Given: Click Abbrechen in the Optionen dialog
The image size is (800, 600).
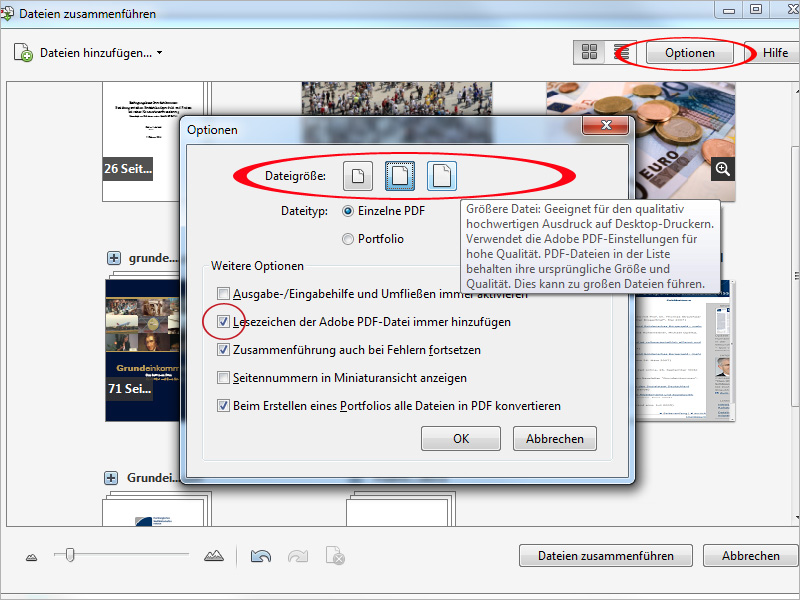Looking at the screenshot, I should 555,439.
